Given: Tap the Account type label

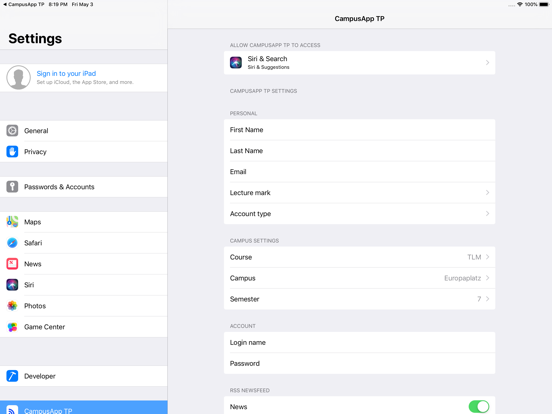Looking at the screenshot, I should pyautogui.click(x=250, y=214).
